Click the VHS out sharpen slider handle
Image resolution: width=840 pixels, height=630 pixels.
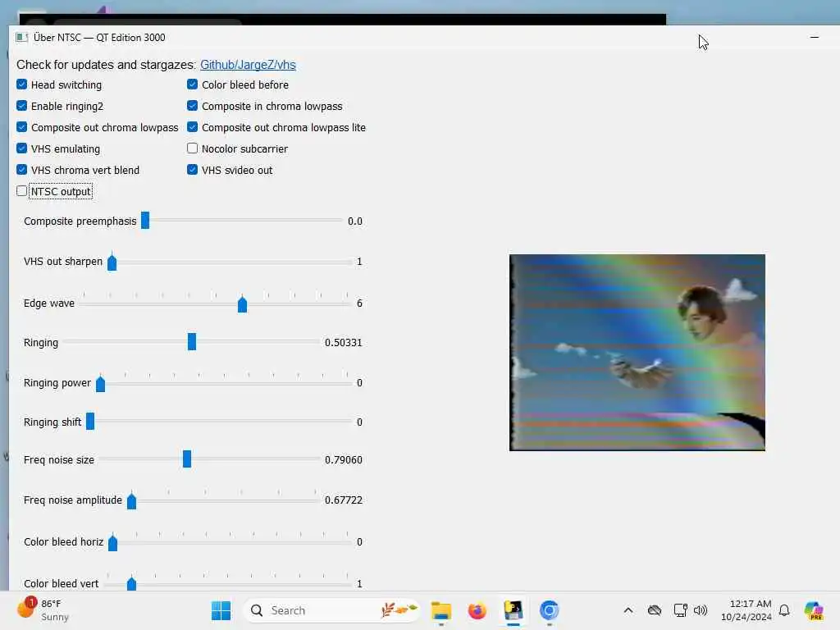click(x=112, y=262)
